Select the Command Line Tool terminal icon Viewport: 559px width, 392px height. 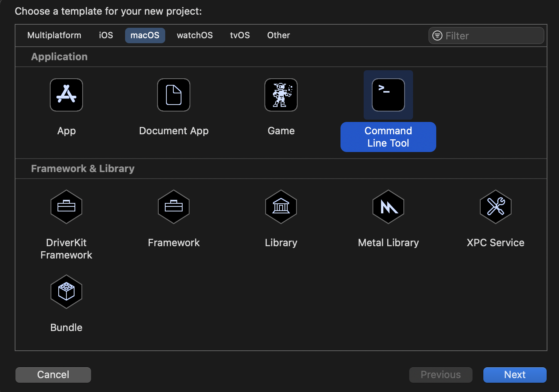(388, 95)
